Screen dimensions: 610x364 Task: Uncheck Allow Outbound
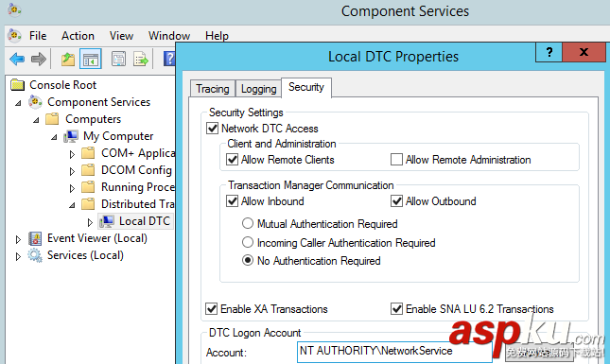[x=396, y=201]
